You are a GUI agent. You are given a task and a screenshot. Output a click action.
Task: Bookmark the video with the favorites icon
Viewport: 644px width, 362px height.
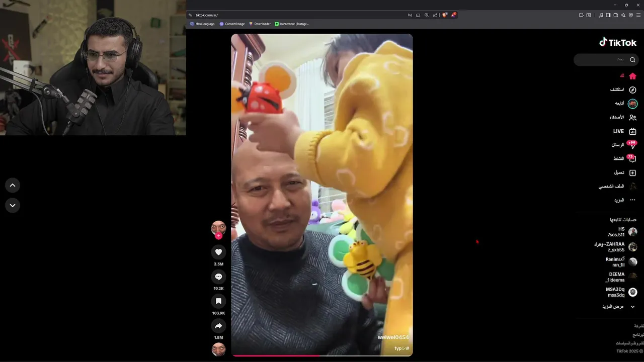218,301
